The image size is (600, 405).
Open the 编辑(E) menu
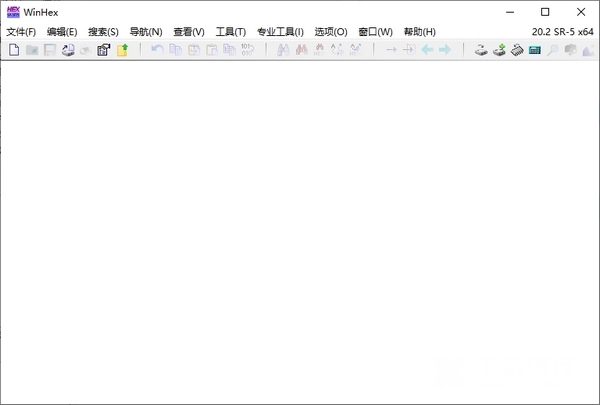click(x=62, y=32)
